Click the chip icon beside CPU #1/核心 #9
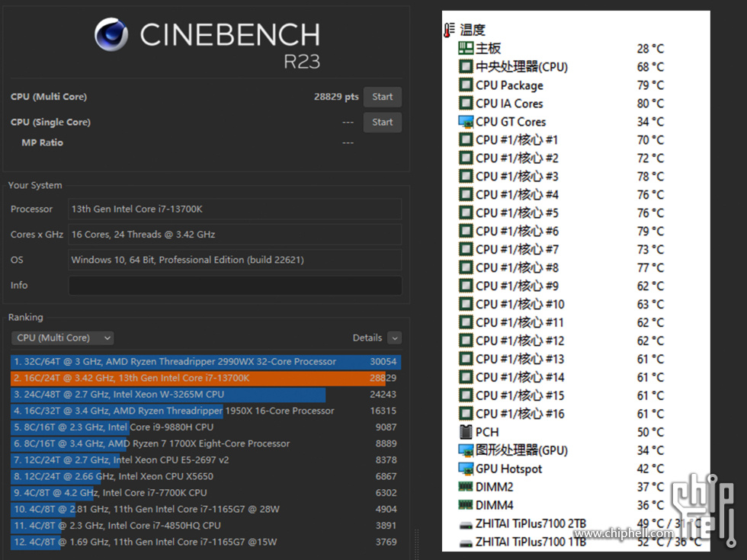 pos(466,286)
